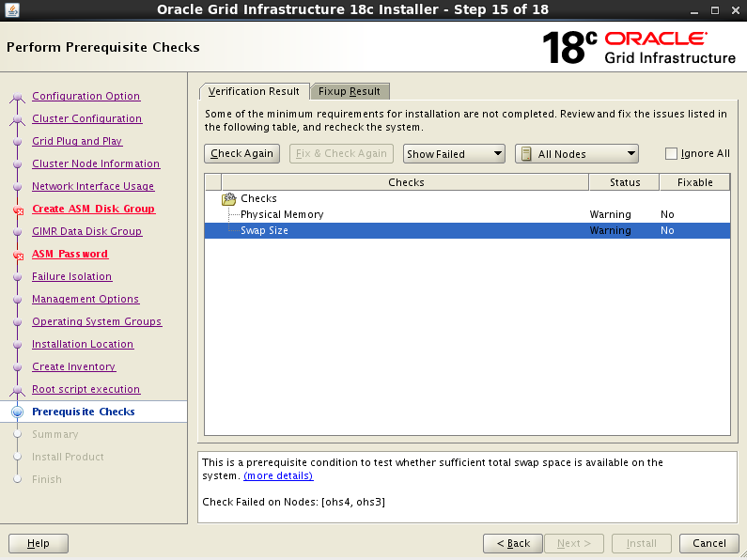Go to Grid Plug and Play step
Image resolution: width=747 pixels, height=560 pixels.
point(77,141)
